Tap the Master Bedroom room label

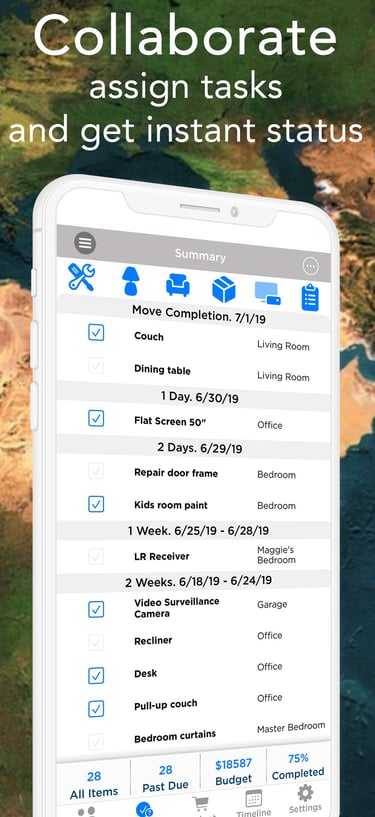tap(291, 728)
